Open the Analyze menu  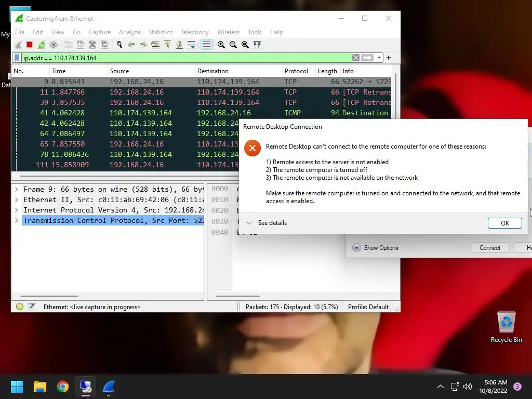coord(129,32)
